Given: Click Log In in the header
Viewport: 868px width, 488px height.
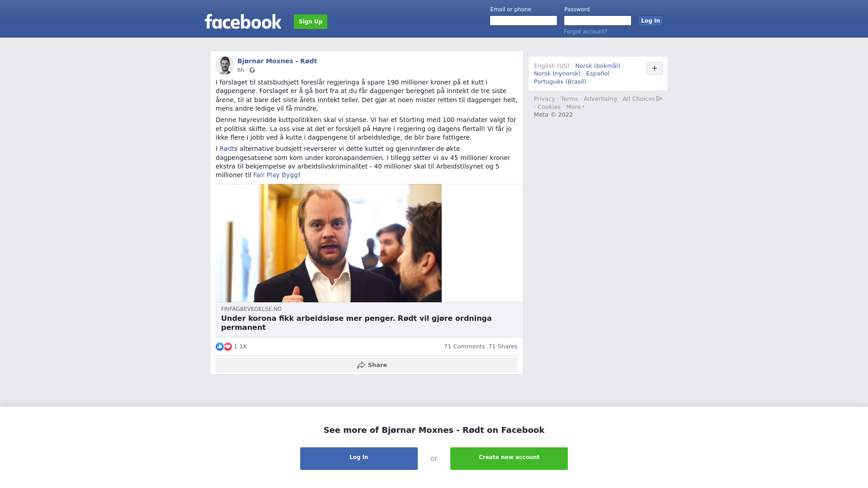Looking at the screenshot, I should 651,21.
